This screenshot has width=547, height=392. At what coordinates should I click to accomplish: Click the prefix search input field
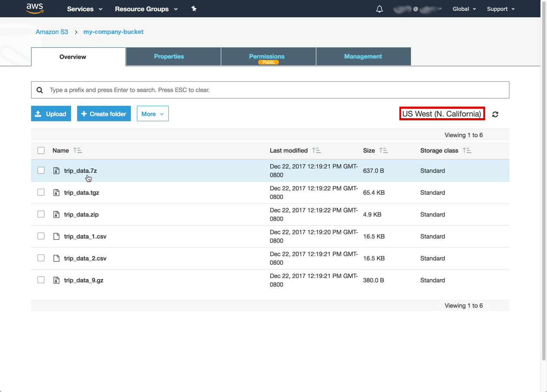pos(275,90)
